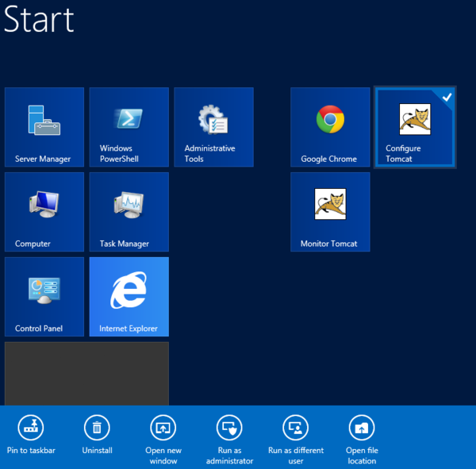Click the 'Run as different user' label
476x469 pixels.
point(296,456)
